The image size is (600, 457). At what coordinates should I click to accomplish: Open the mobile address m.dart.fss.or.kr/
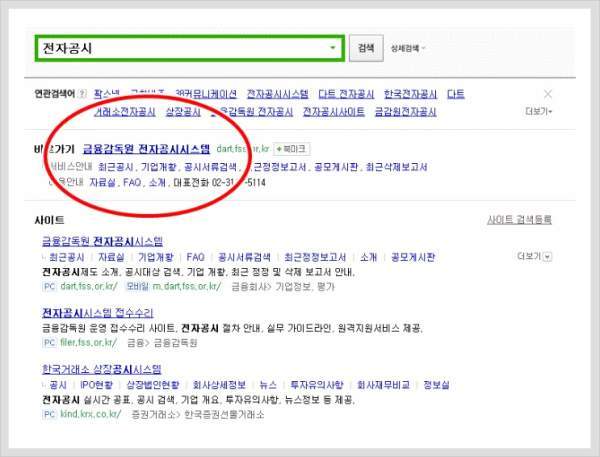pos(187,286)
